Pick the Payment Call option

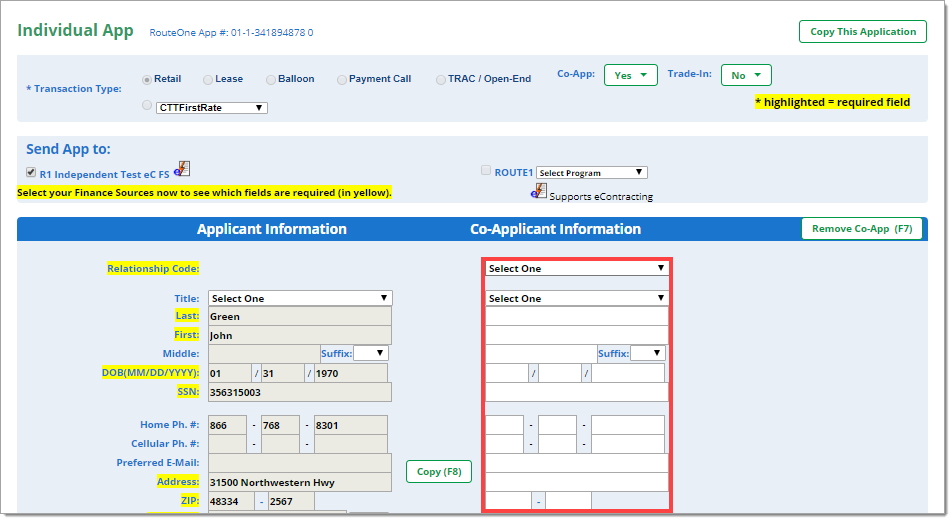[x=342, y=80]
